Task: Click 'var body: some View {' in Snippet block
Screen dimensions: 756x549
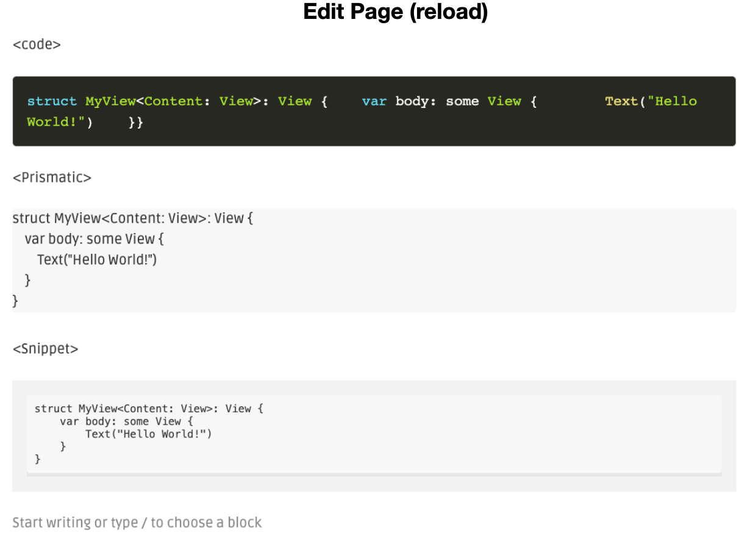Action: [126, 422]
